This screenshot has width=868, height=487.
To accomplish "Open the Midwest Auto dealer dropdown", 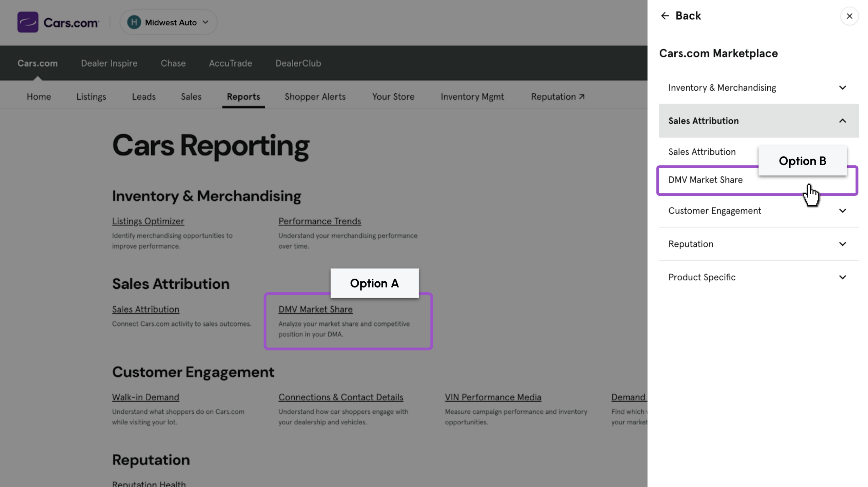I will pyautogui.click(x=169, y=22).
